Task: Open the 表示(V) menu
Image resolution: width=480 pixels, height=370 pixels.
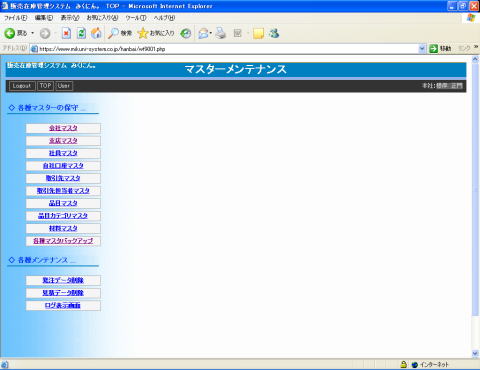Action: tap(70, 18)
